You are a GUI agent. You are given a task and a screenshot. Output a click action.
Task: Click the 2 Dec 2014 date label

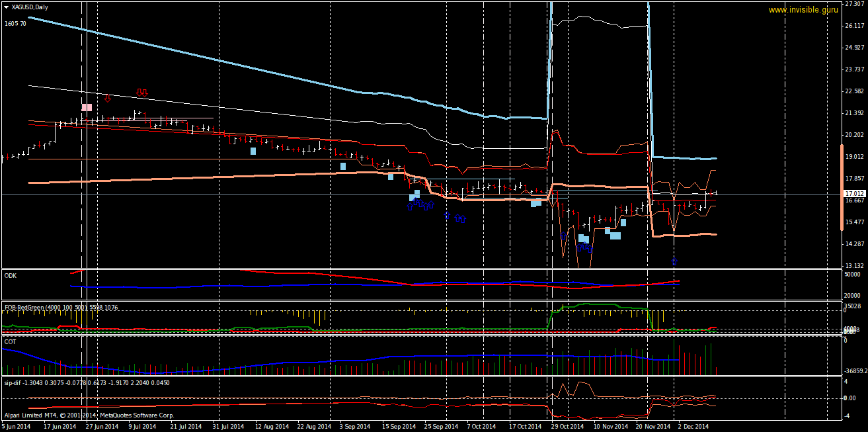point(693,427)
